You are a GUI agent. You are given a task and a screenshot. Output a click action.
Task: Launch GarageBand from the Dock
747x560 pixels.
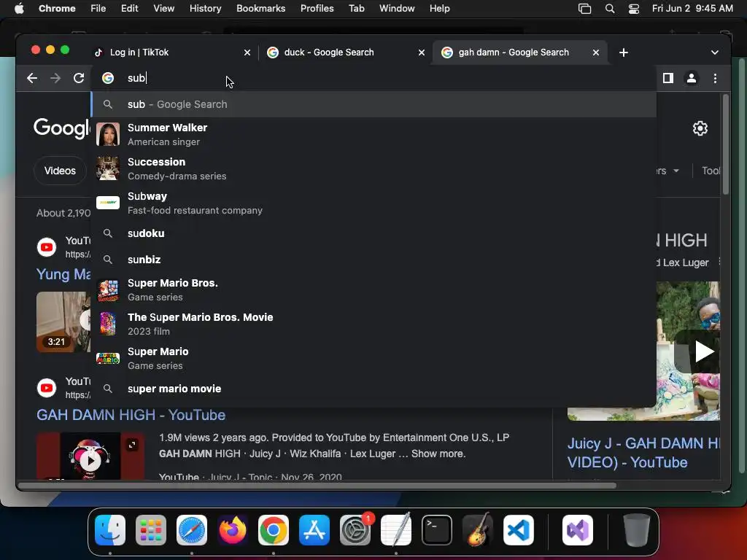tap(478, 530)
